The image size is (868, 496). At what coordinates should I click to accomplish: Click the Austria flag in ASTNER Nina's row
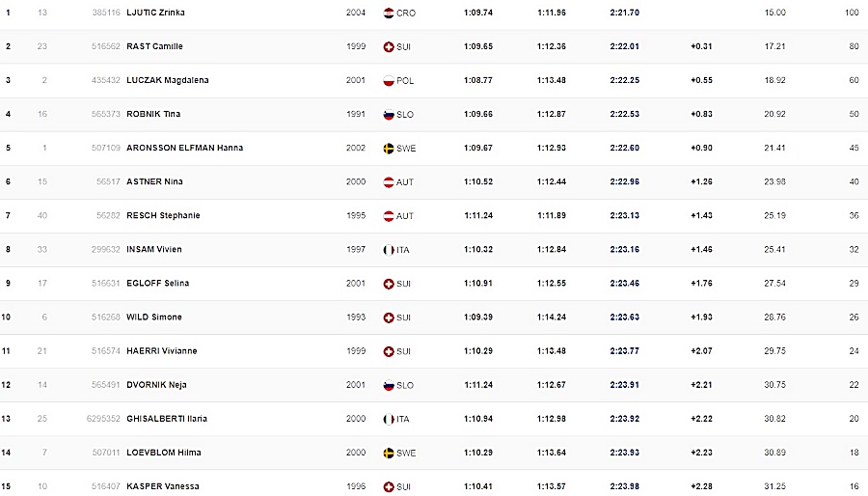(x=388, y=181)
